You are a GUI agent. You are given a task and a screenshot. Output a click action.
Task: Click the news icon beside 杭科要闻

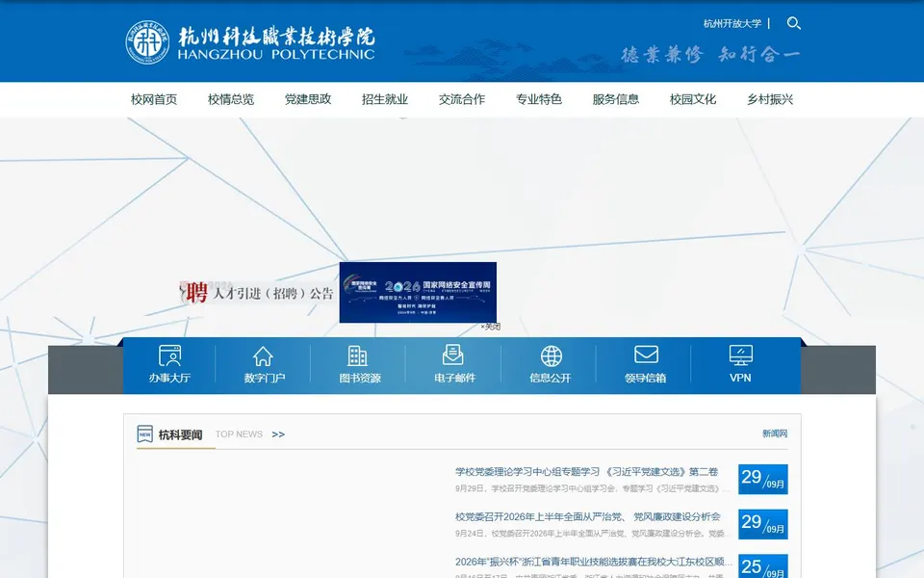(144, 434)
